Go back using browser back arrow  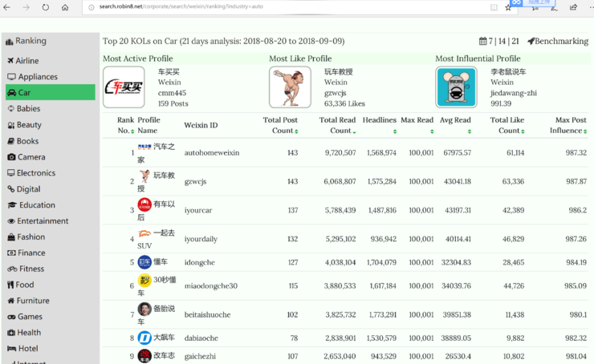click(6, 7)
